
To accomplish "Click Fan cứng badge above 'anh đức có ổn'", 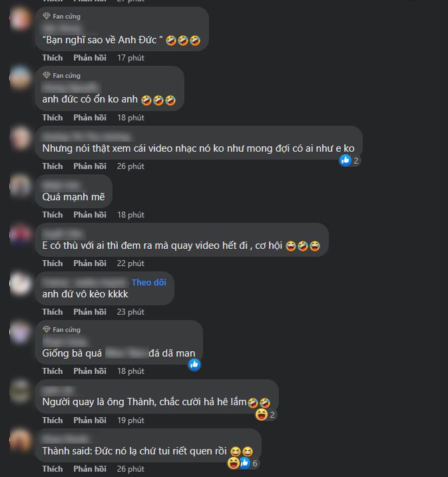I will (61, 75).
